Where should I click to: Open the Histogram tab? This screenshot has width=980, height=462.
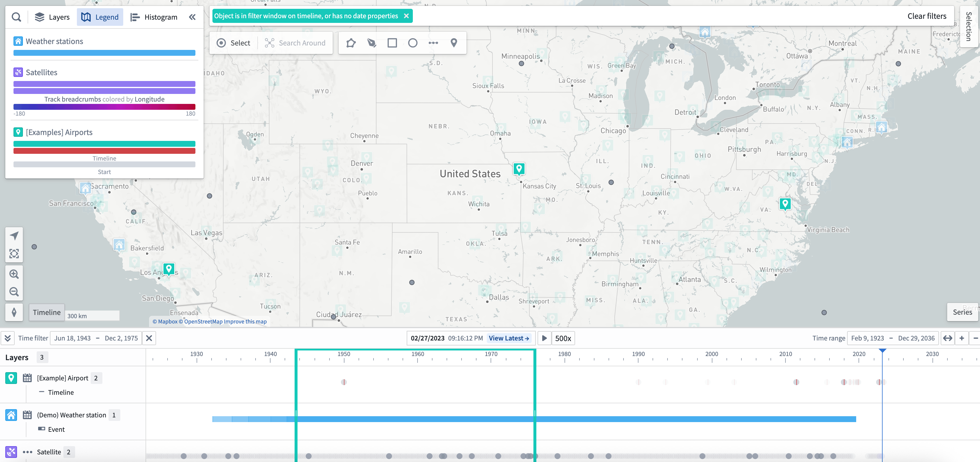[154, 17]
